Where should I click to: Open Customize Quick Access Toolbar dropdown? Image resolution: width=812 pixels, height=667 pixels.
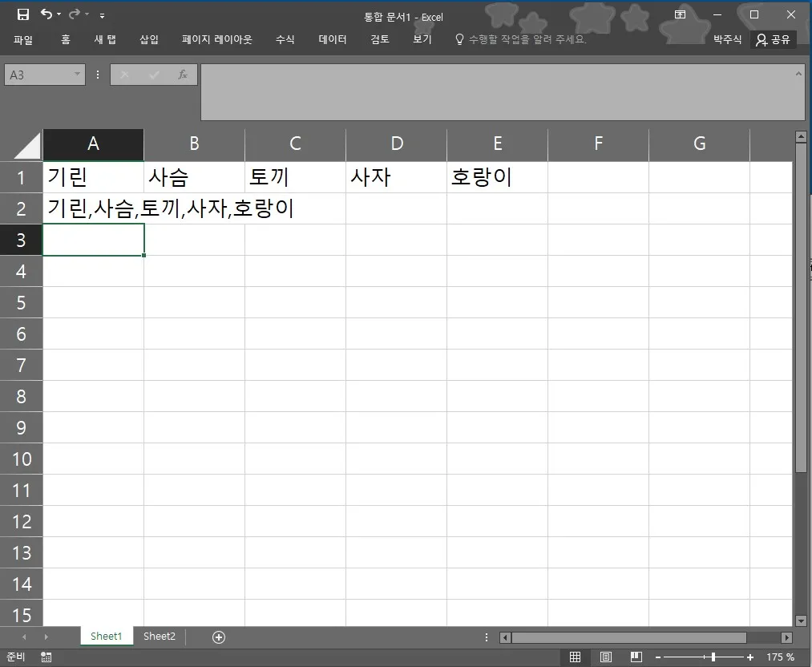point(102,15)
